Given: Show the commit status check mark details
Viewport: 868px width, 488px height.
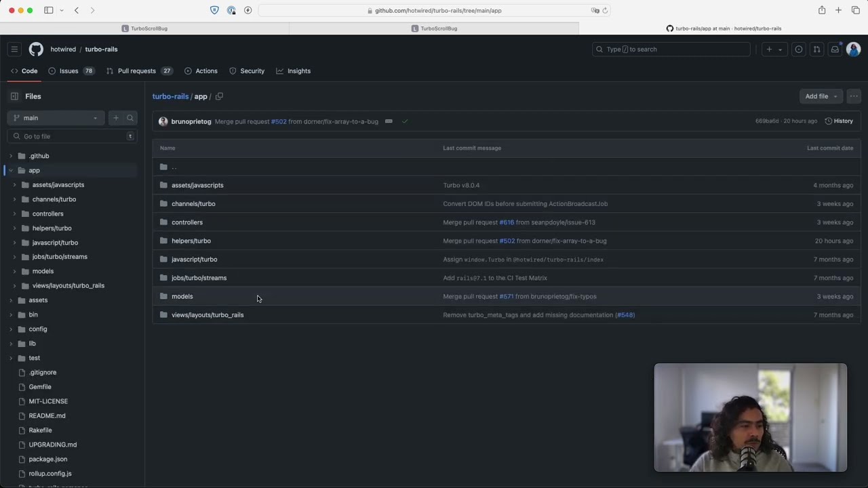Looking at the screenshot, I should 405,121.
